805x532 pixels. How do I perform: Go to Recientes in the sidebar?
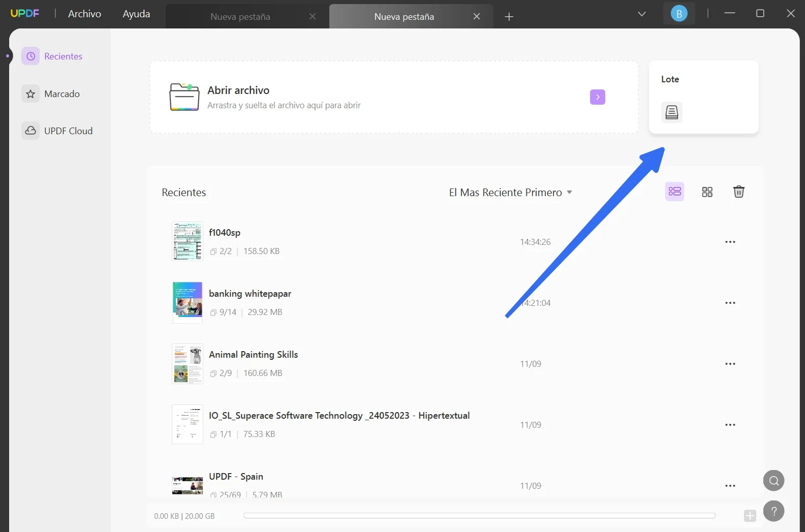[63, 56]
